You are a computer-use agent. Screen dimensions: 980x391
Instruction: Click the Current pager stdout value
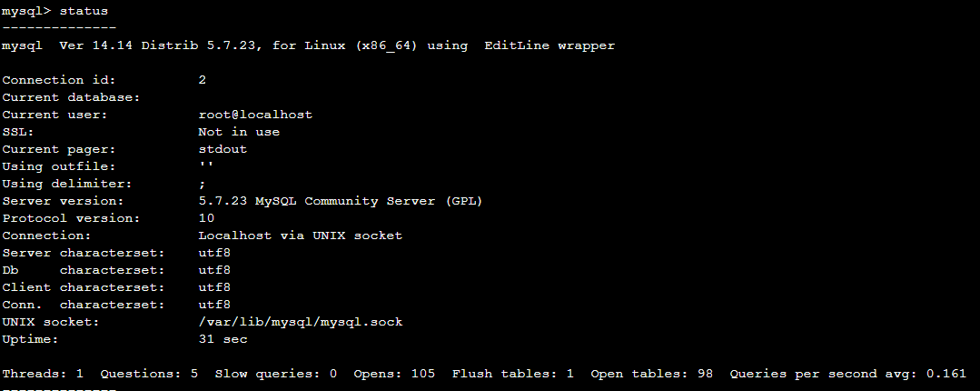223,149
